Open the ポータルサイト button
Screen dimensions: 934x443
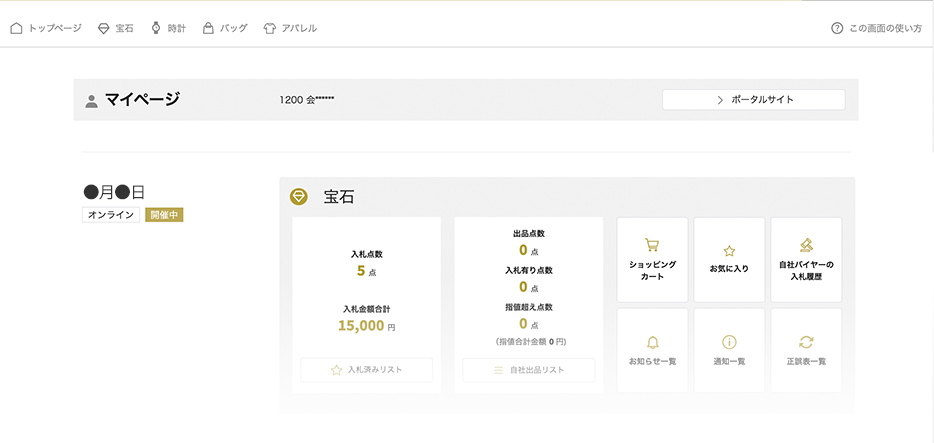(753, 100)
